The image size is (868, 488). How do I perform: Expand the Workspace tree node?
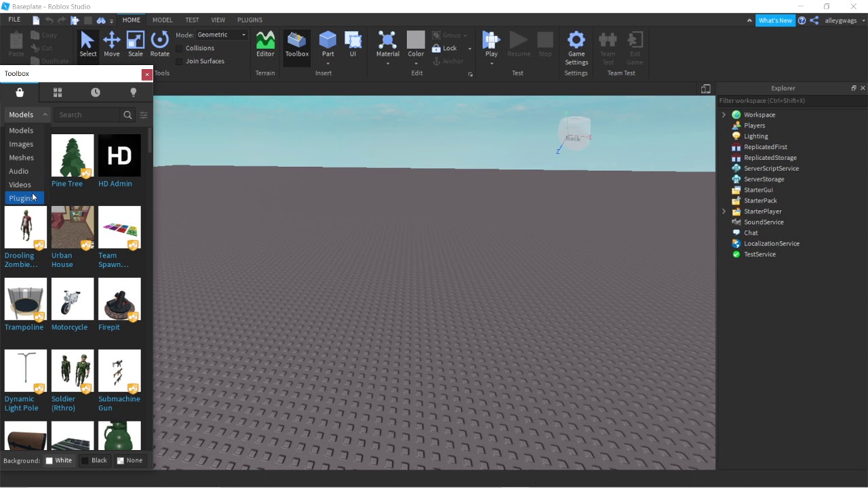point(724,115)
